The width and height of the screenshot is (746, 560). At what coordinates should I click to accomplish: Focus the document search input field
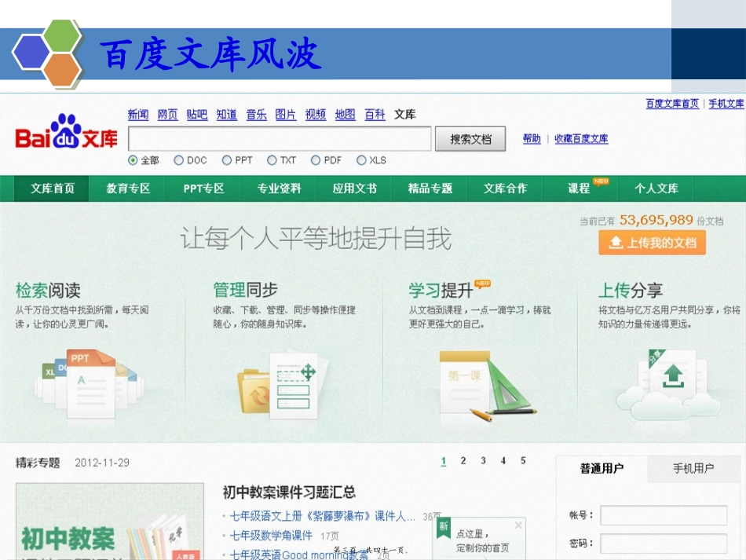click(280, 139)
